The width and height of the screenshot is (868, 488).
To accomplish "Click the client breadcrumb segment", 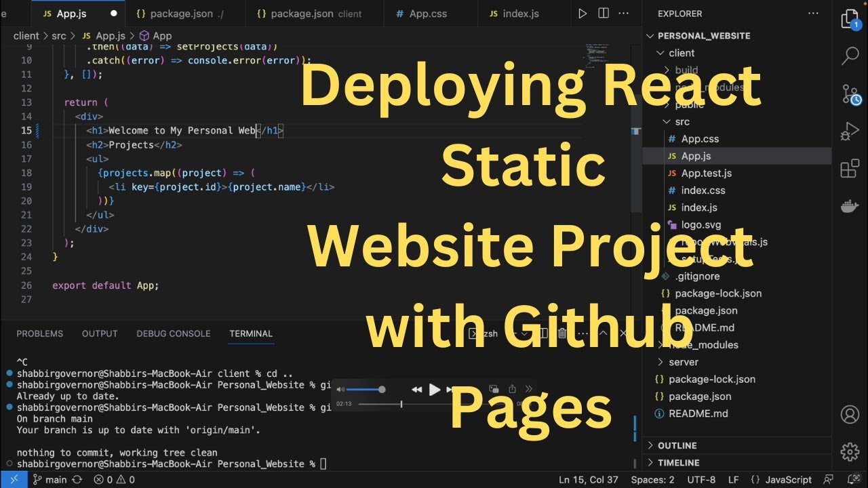I will click(26, 36).
